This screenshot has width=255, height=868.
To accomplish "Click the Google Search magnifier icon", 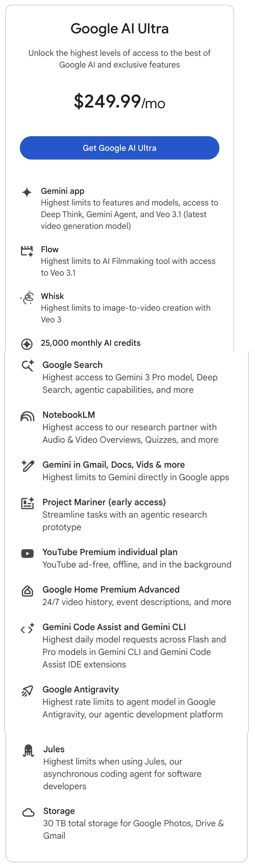I will tap(28, 366).
